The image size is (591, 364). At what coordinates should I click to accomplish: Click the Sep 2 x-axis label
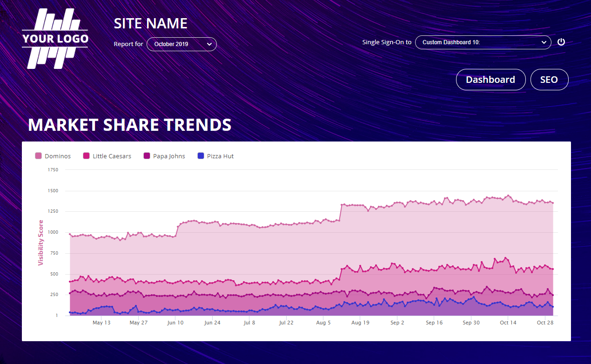[x=397, y=323]
